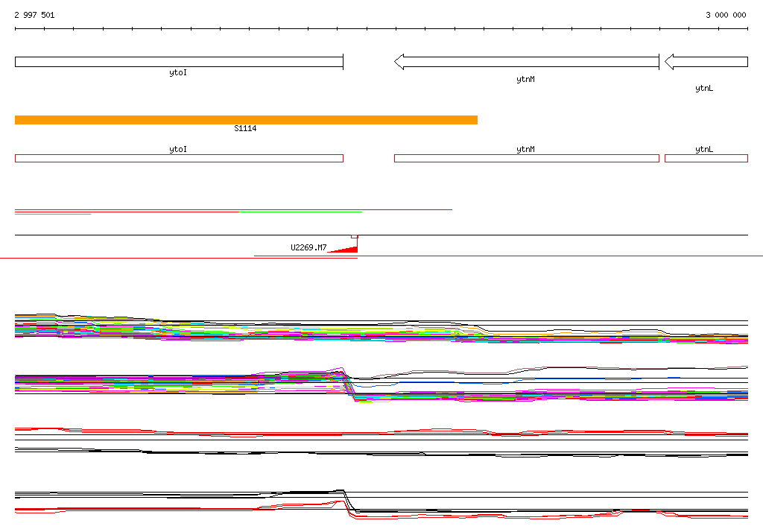Click the red U2269.M7 triangle marker
Viewport: 763px width, 532px height.
pos(346,250)
